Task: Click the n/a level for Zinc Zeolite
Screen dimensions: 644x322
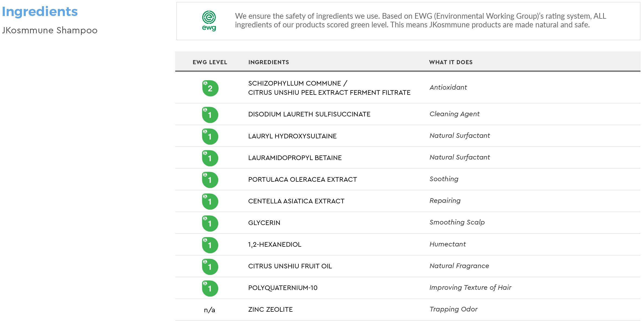Action: (209, 310)
